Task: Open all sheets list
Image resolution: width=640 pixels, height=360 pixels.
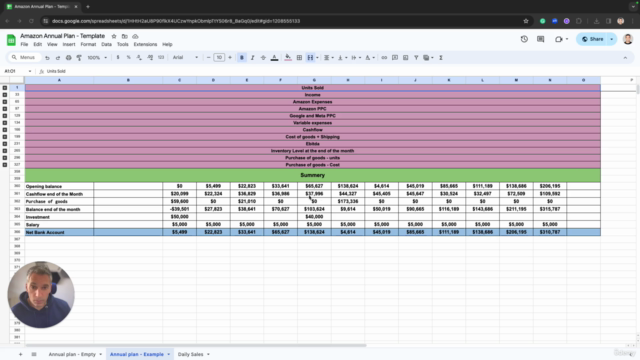Action: click(34, 354)
